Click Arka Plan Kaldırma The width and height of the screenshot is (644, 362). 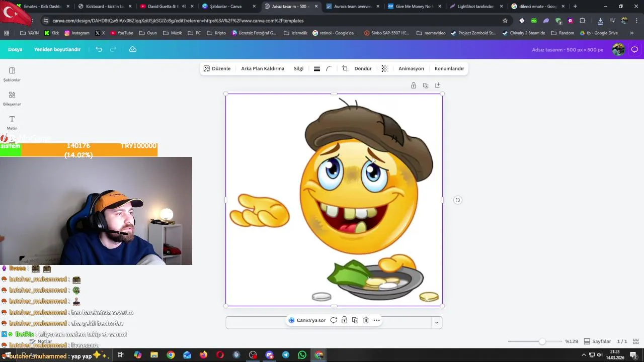(263, 68)
